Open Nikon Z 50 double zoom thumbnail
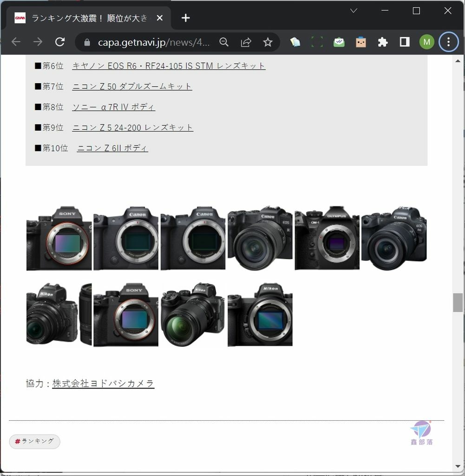This screenshot has height=476, width=465. (59, 314)
